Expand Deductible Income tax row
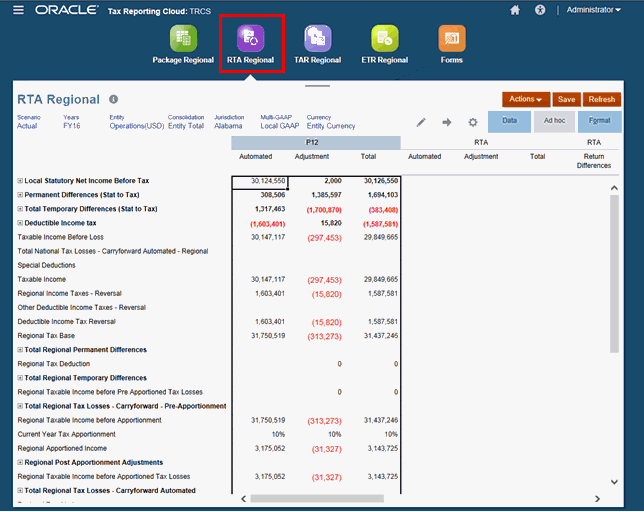This screenshot has width=644, height=512. pos(20,223)
